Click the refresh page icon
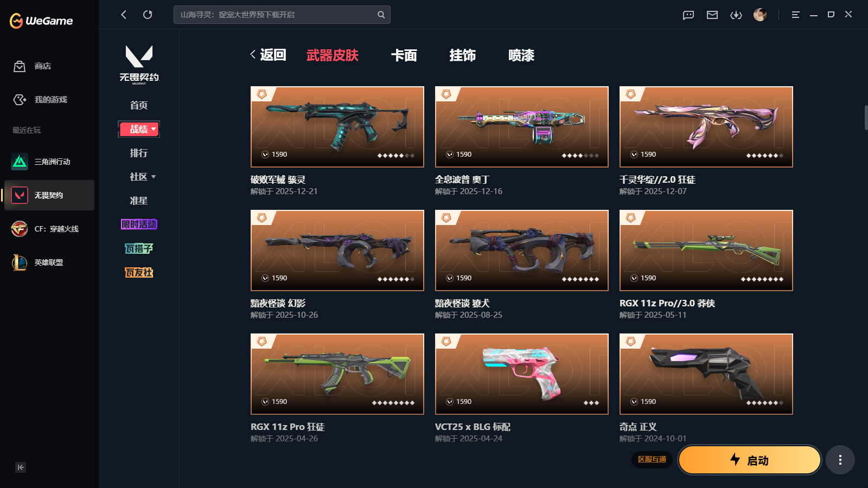The image size is (868, 488). click(x=148, y=15)
